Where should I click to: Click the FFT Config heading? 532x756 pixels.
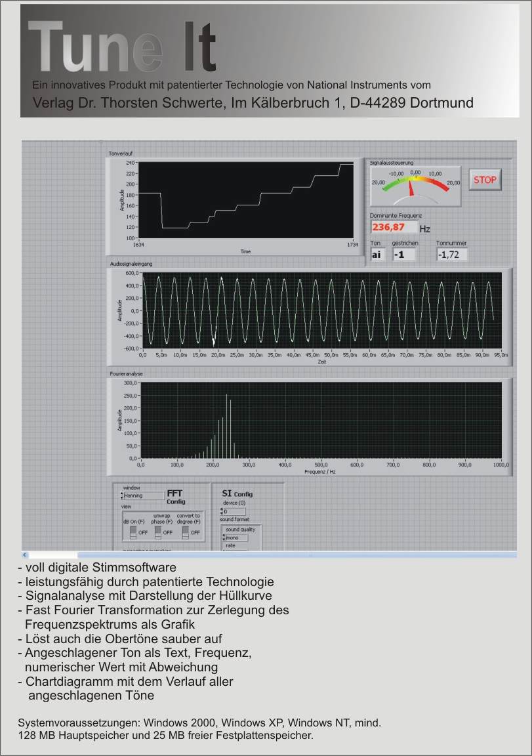(x=176, y=497)
